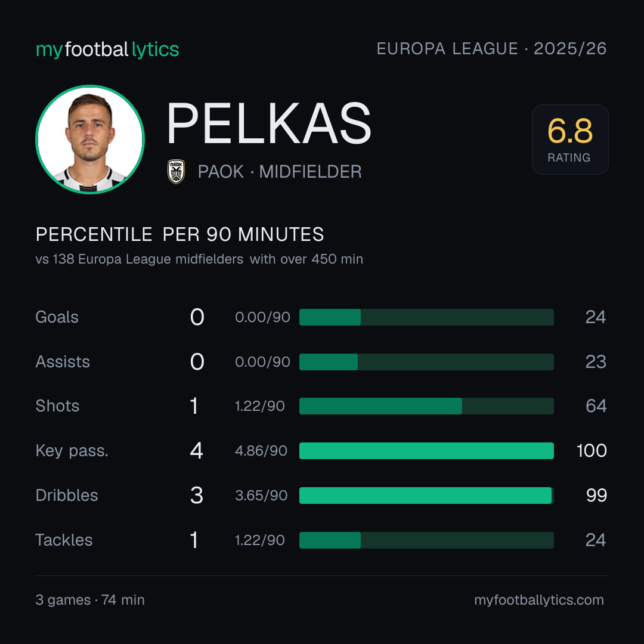Click the PAOK club crest icon
Viewport: 644px width, 644px height.
coord(176,171)
